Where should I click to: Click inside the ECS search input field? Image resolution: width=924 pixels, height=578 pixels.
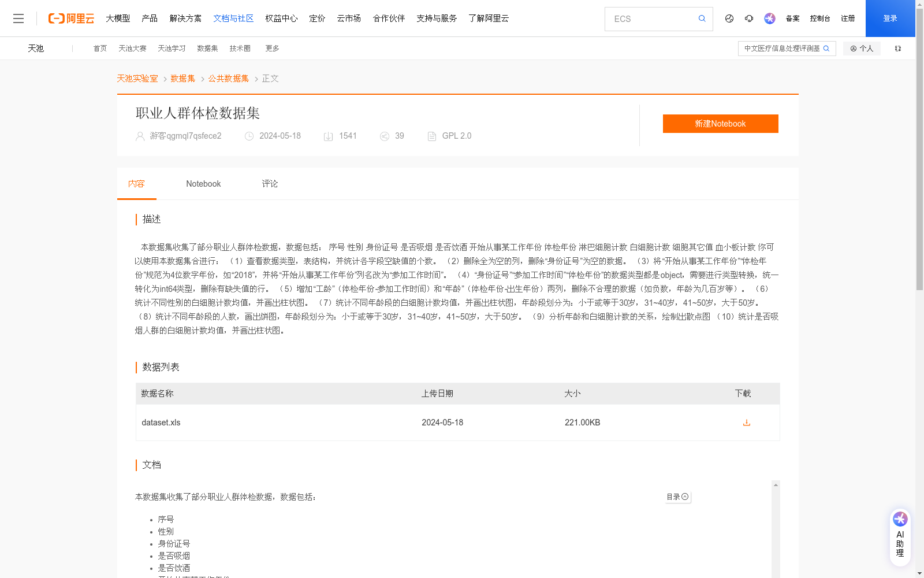pos(647,18)
